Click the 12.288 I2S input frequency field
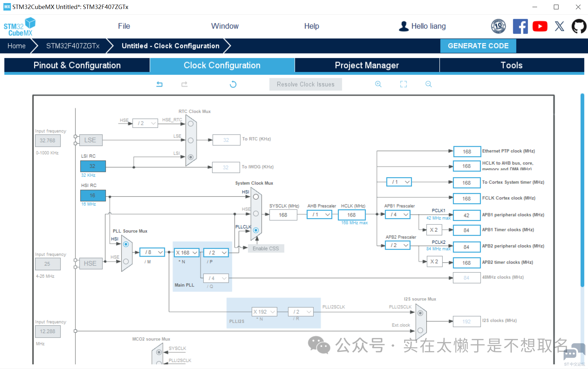The height and width of the screenshot is (369, 588). tap(47, 331)
